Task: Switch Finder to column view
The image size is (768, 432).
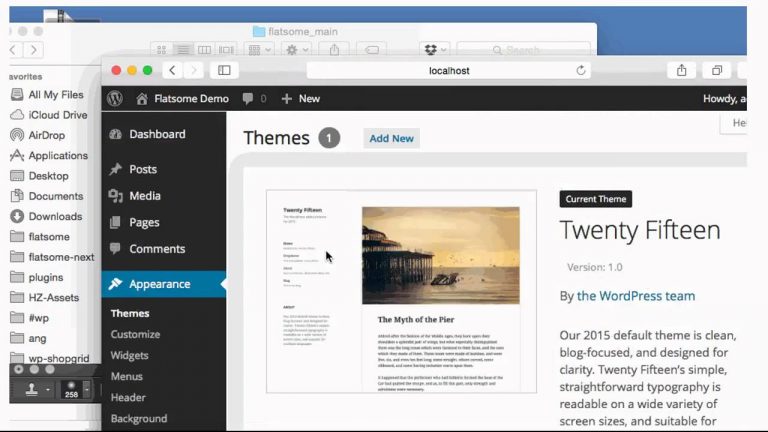Action: [x=204, y=50]
